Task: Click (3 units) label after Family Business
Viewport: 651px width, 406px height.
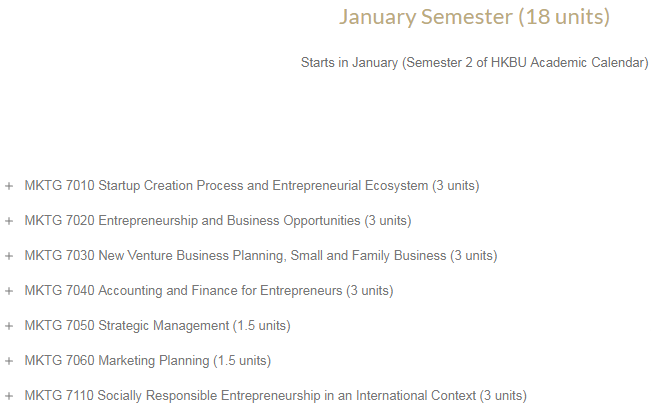Action: 474,255
